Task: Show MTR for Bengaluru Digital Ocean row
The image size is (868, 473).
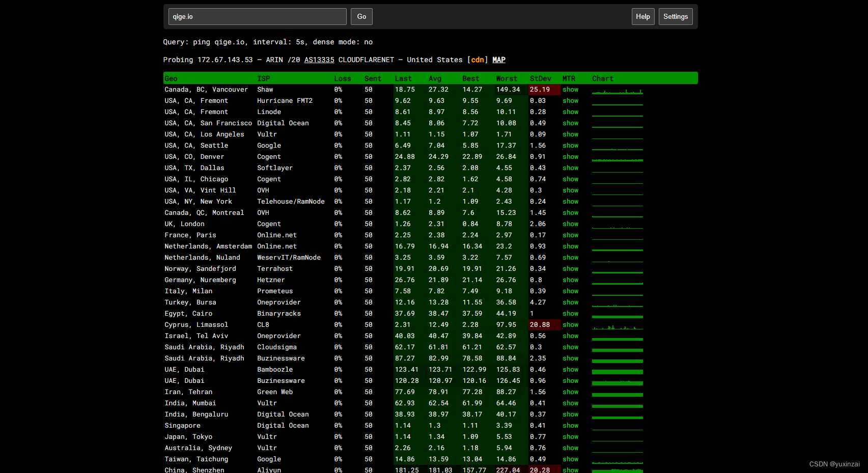Action: click(571, 414)
